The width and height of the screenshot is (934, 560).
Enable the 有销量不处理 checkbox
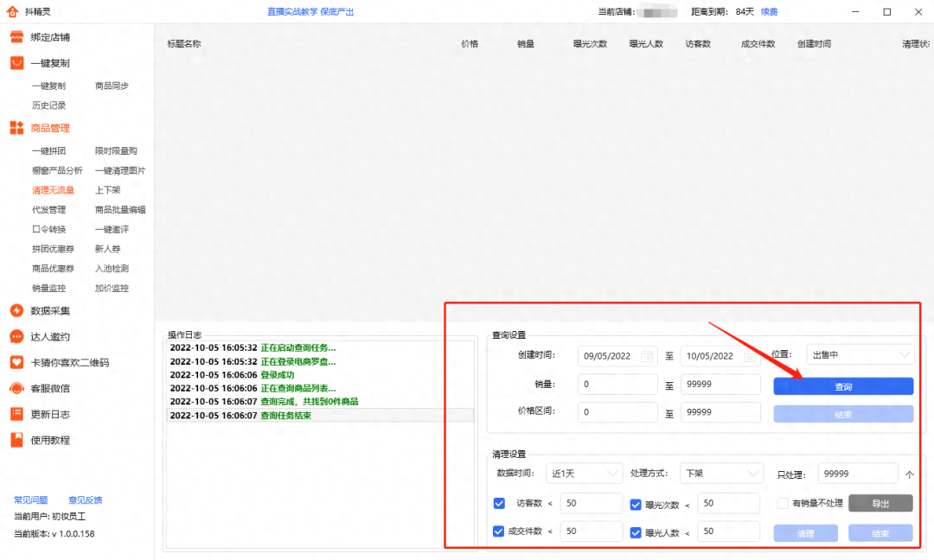783,504
